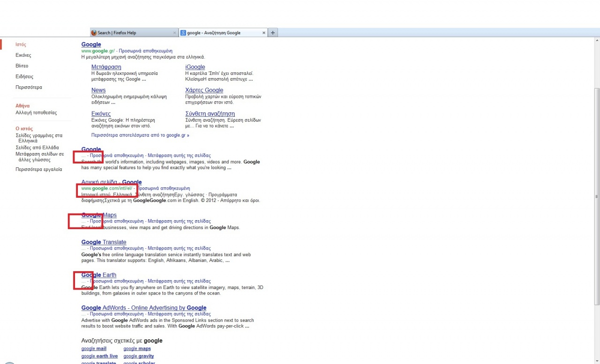Translate the Google Earth result page
The width and height of the screenshot is (600, 364).
click(x=179, y=281)
